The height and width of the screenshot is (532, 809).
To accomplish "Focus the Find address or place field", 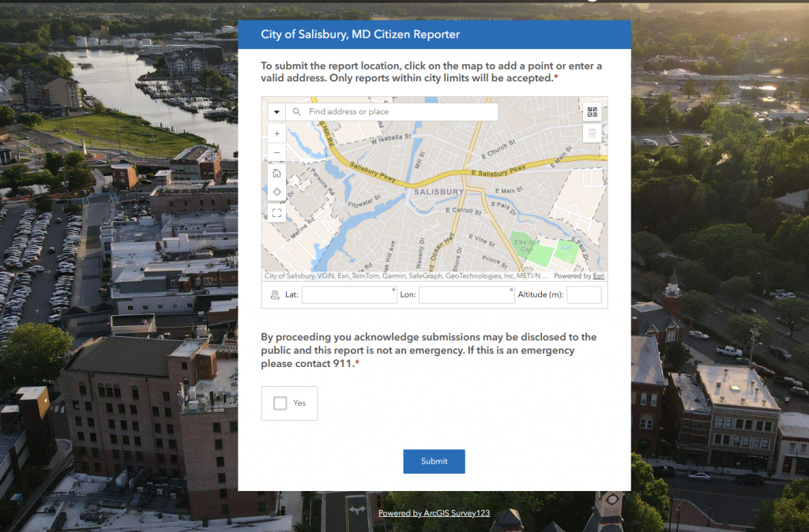I will pyautogui.click(x=399, y=112).
